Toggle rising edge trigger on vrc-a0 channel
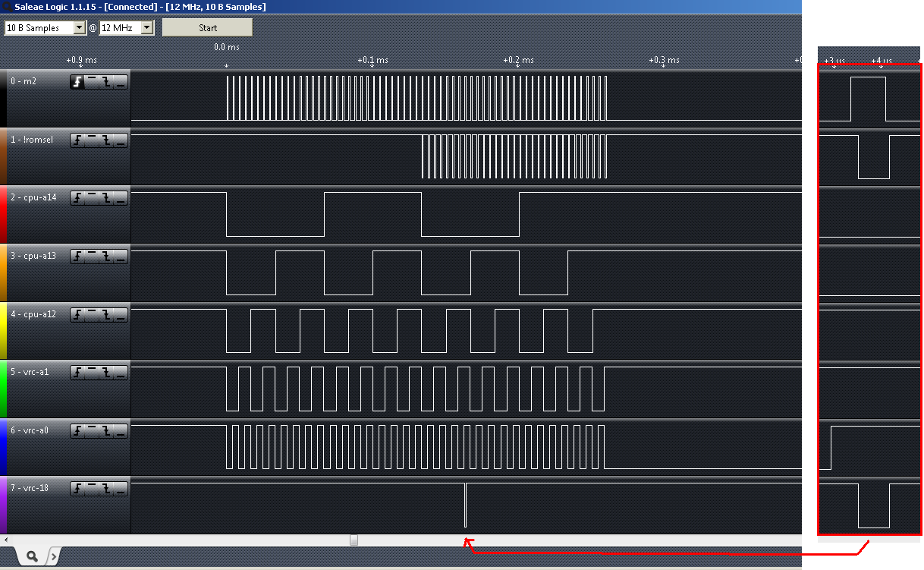The width and height of the screenshot is (924, 570). [x=77, y=430]
